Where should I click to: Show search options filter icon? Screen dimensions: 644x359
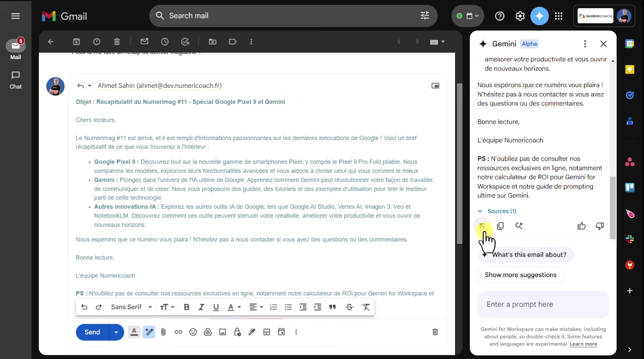pos(425,16)
